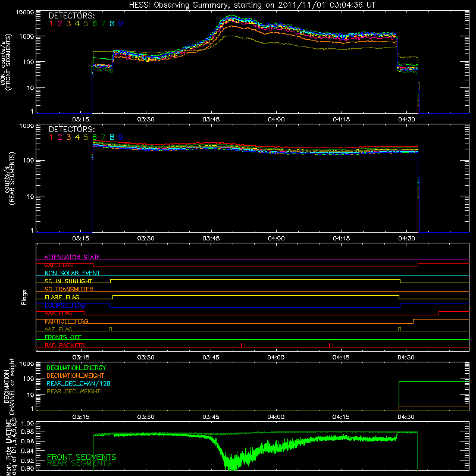Click the DECIMATION CHANNEL or weight y-axis title
476x476 pixels.
(9, 386)
